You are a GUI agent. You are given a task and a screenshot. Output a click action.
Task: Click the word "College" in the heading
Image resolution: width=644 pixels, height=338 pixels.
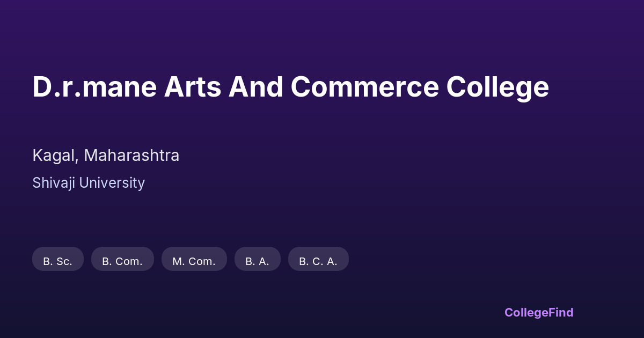click(497, 87)
